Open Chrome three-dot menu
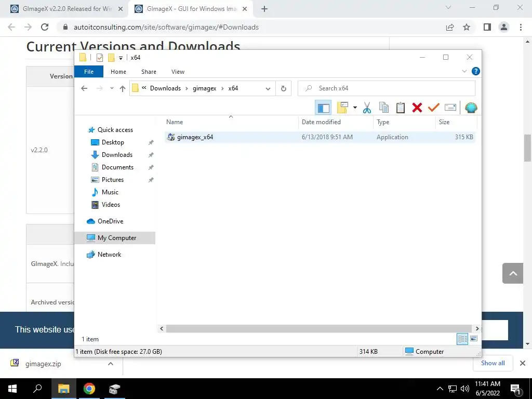Screen dimensions: 532x399 point(521,27)
